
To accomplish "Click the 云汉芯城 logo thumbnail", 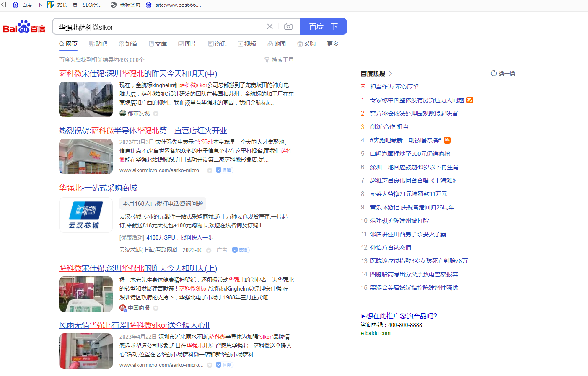I will click(x=86, y=215).
